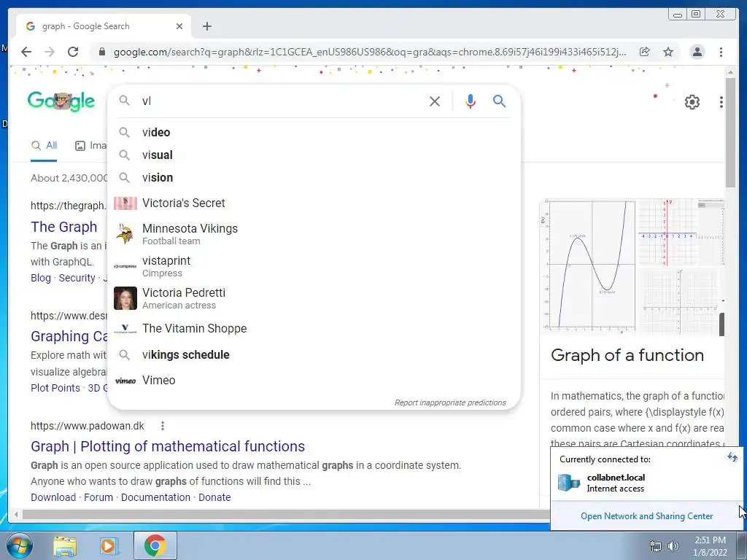Open Windows Media Player from taskbar
This screenshot has height=560, width=747.
tap(109, 546)
